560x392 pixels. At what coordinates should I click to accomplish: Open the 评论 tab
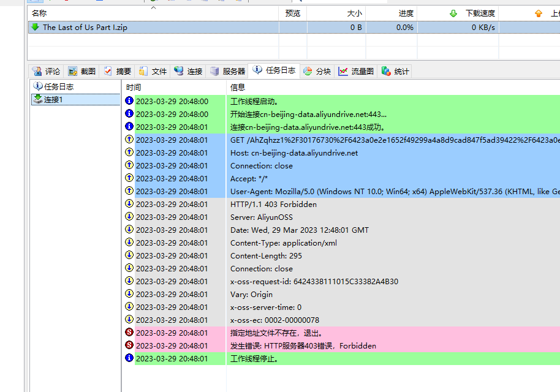pyautogui.click(x=46, y=72)
